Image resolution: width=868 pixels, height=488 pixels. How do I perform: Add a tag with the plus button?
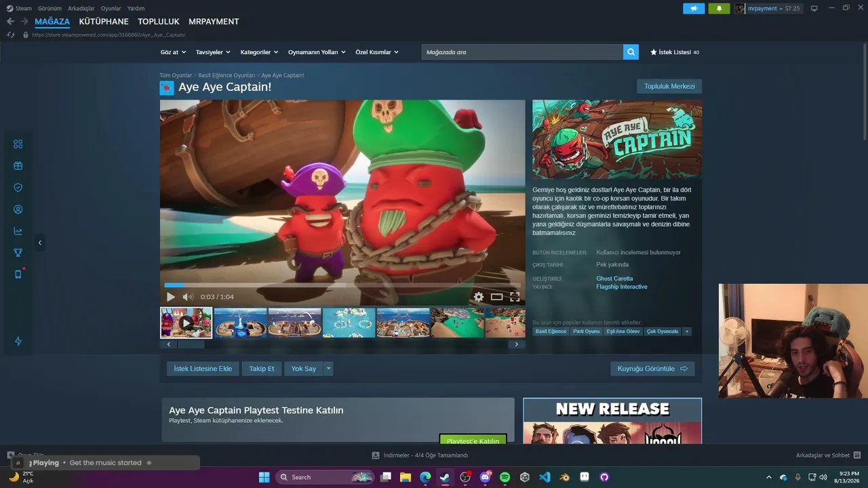click(x=687, y=331)
